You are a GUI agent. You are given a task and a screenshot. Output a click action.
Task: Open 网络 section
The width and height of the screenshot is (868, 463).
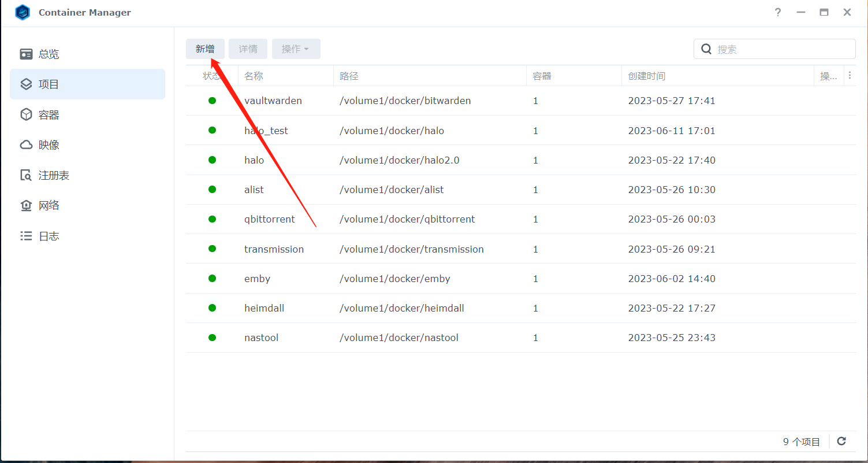click(87, 206)
